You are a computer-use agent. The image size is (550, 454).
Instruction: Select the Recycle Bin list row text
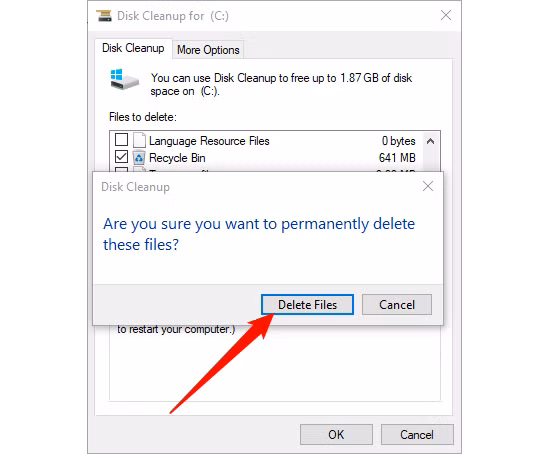(x=177, y=158)
